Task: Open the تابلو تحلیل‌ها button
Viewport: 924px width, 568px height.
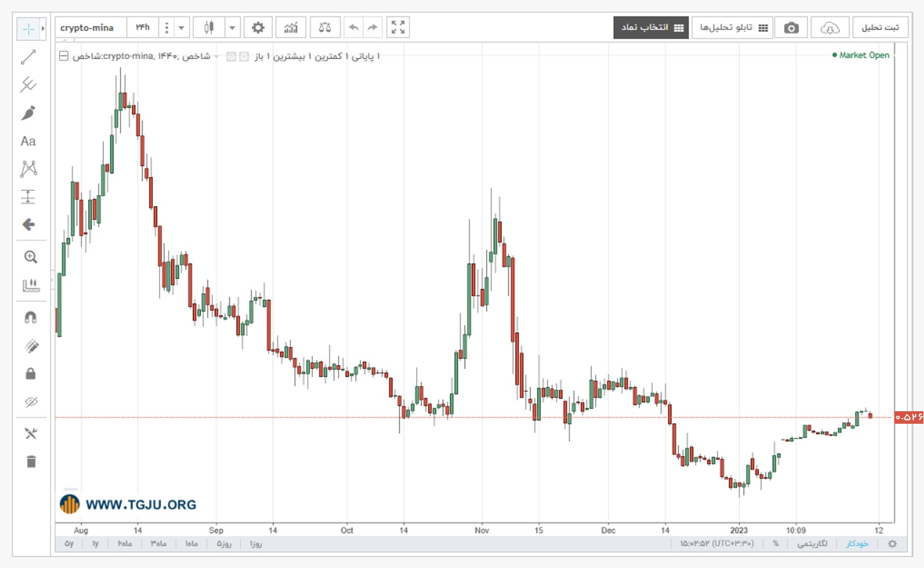Action: pos(733,28)
